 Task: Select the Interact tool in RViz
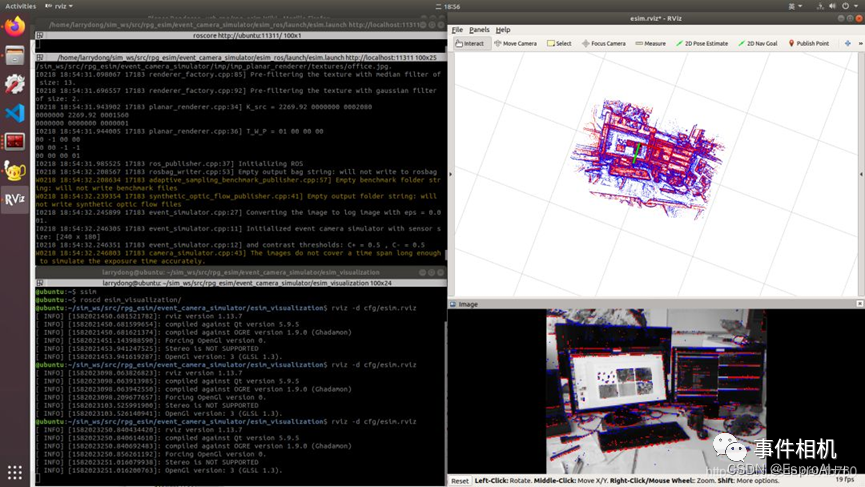(472, 44)
